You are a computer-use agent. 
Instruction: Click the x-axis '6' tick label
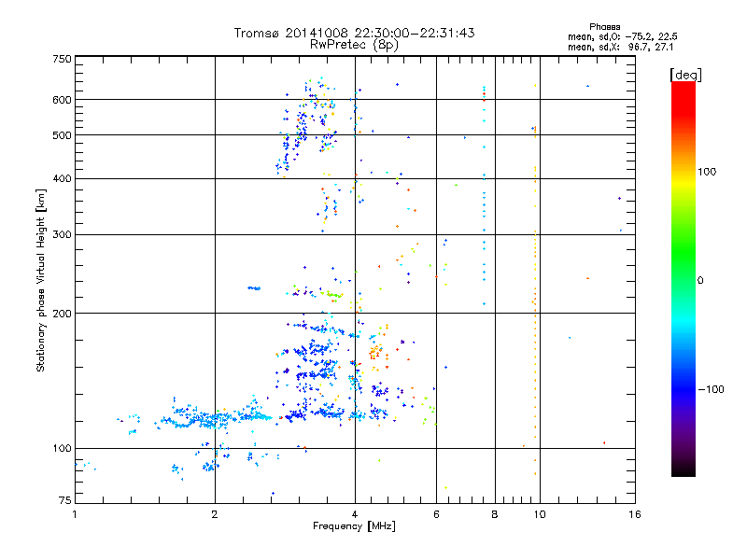click(x=436, y=514)
